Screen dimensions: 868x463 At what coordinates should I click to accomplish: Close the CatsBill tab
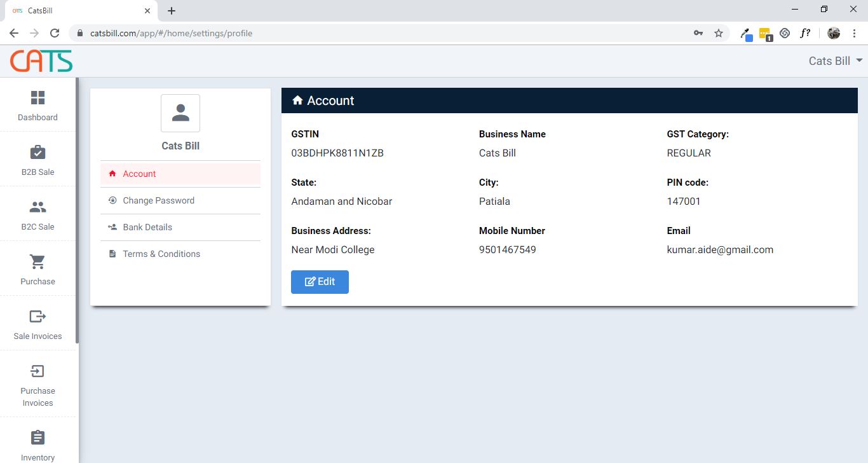coord(147,11)
